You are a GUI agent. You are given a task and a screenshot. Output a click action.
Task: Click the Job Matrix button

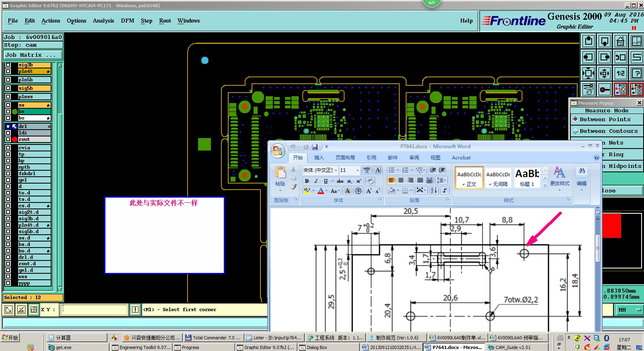pyautogui.click(x=33, y=55)
